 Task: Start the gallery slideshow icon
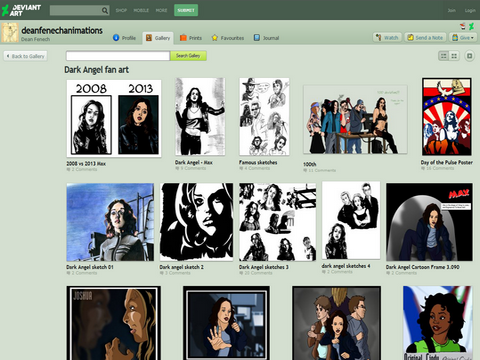[x=469, y=56]
